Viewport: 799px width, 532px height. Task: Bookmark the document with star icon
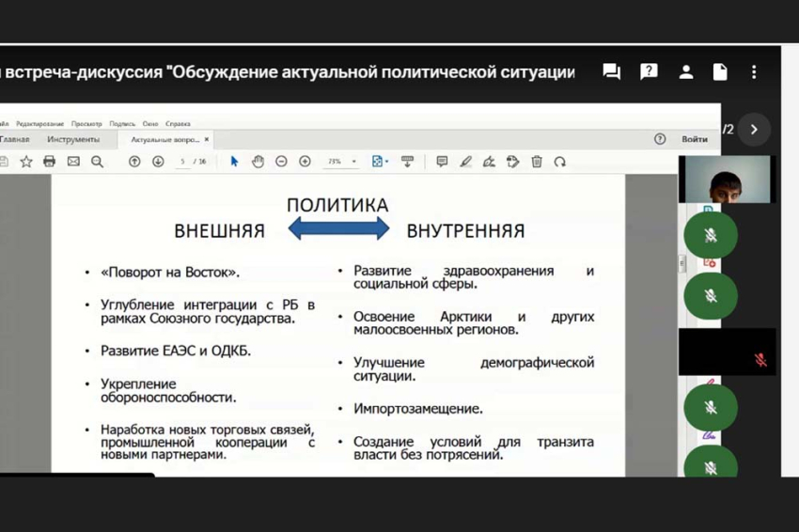click(26, 162)
